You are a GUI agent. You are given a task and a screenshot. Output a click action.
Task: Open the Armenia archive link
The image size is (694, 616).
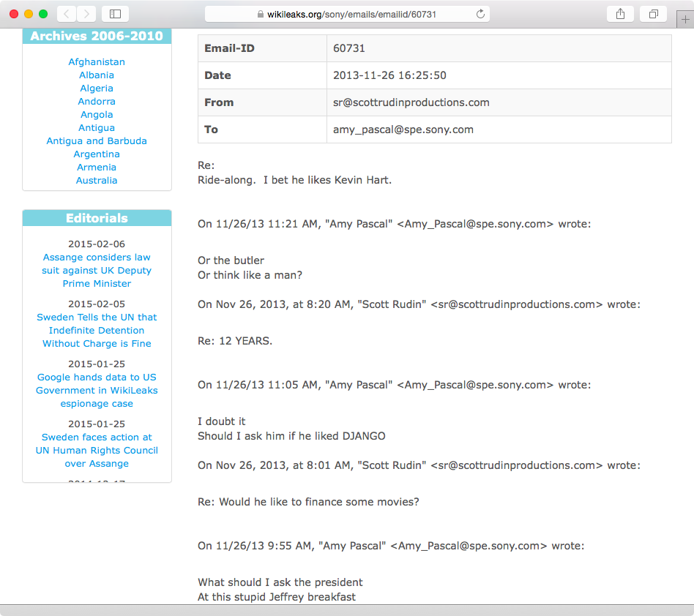tap(97, 167)
